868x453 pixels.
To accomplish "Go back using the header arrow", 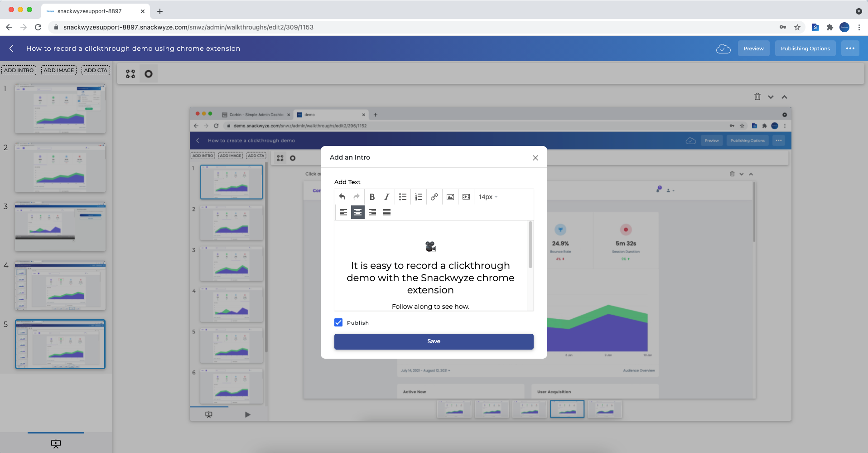I will 11,49.
